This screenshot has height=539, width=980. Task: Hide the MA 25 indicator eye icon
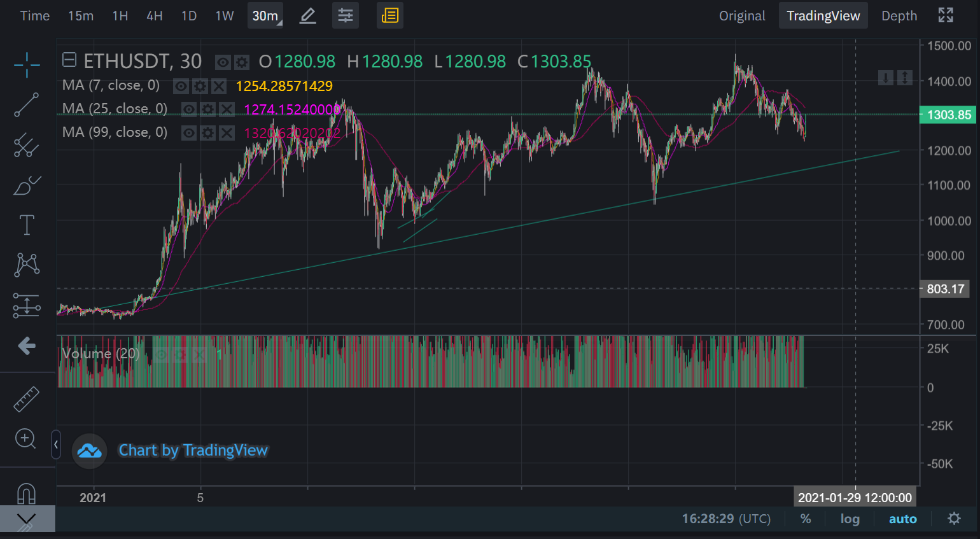[x=189, y=109]
